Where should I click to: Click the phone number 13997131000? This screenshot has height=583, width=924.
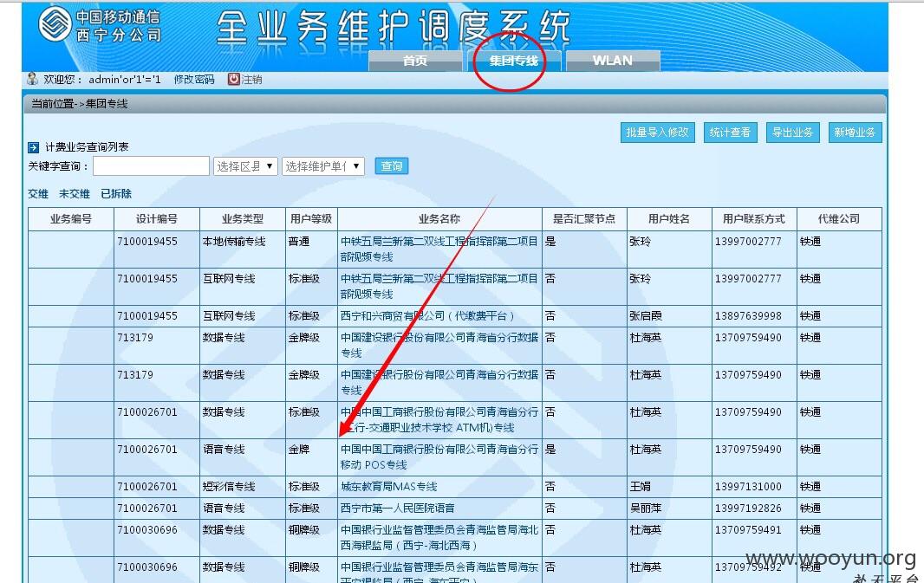pos(748,487)
